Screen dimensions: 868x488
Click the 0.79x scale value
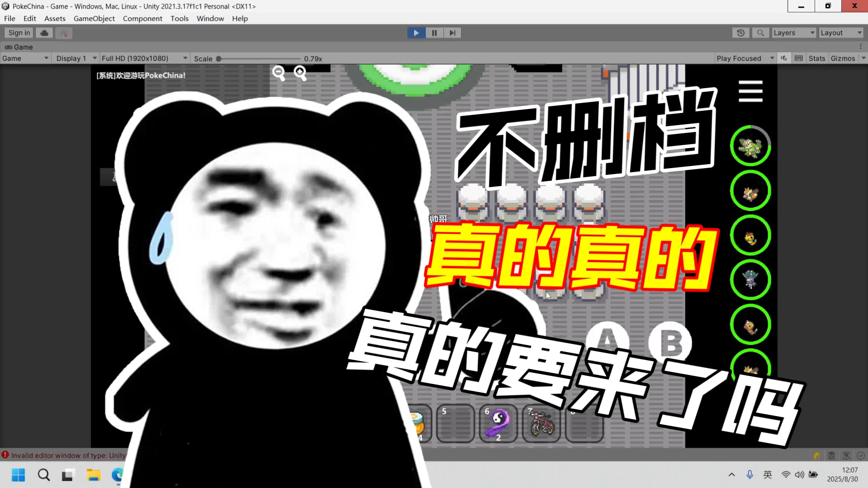pos(313,59)
